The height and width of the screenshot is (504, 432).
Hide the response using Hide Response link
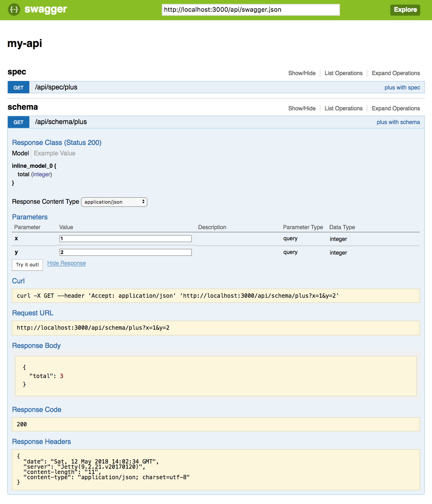(x=66, y=263)
